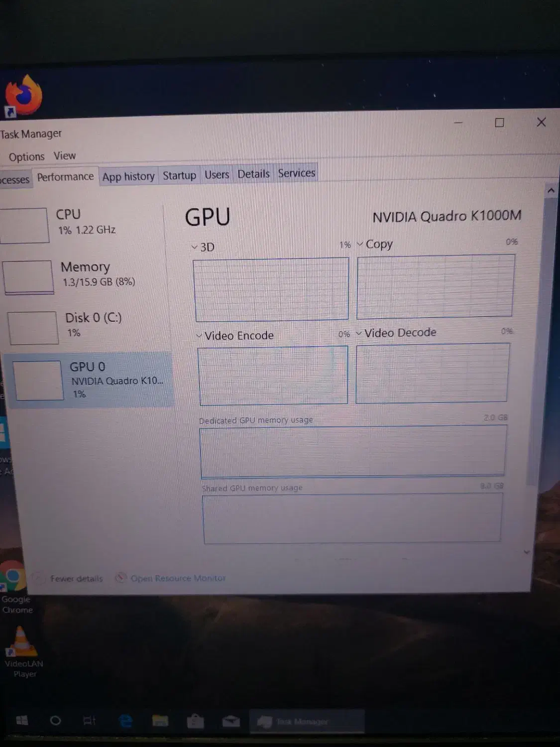Viewport: 560px width, 747px height.
Task: Collapse the Copy graph section
Action: pos(359,244)
